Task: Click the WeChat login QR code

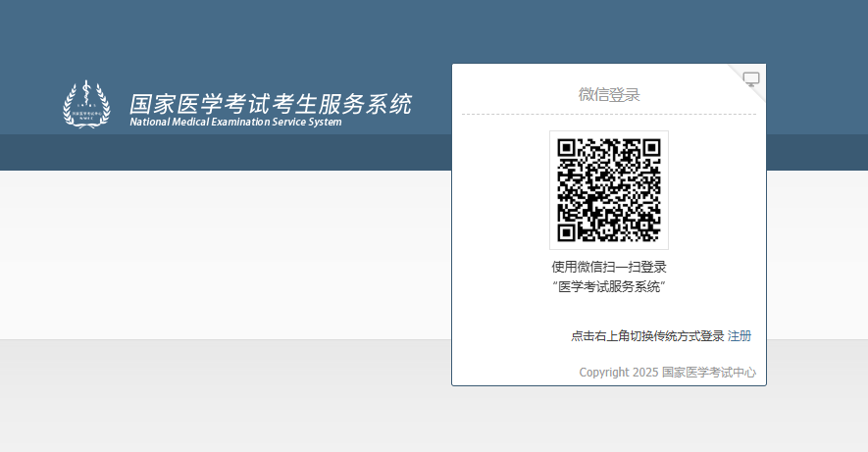Action: click(609, 190)
